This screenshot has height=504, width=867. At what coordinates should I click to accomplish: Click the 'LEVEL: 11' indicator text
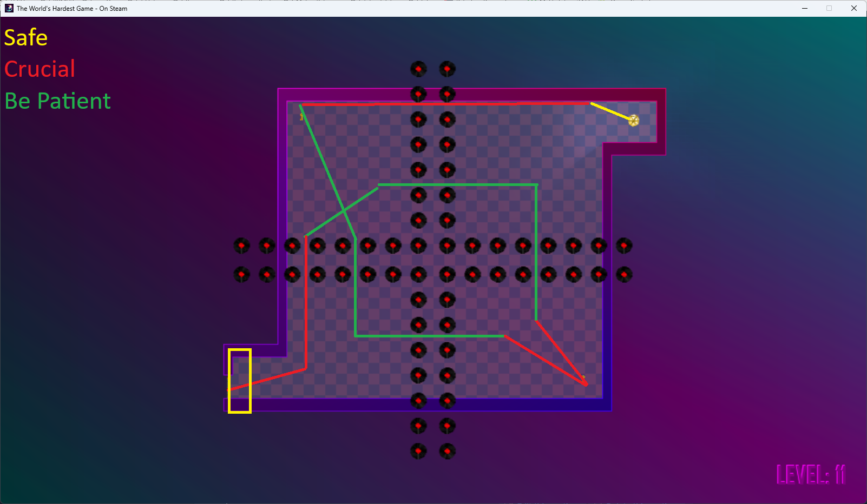click(811, 475)
